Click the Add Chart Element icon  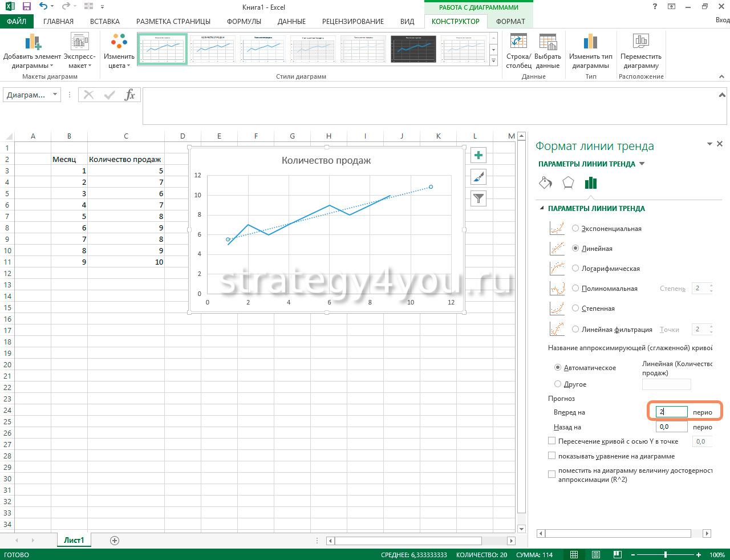[x=33, y=43]
